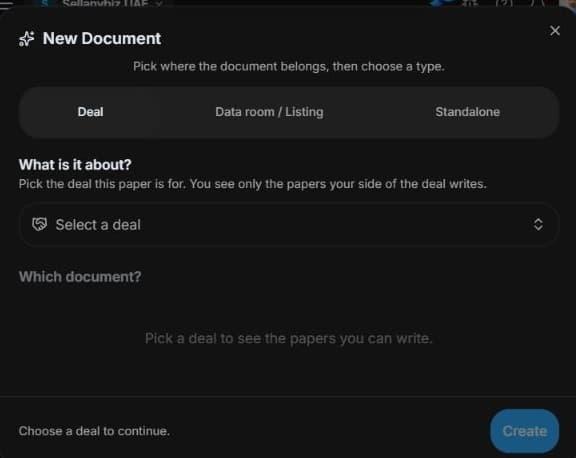Click the up-down chevron in deal selector
Screen dimensions: 576x458
coord(538,224)
